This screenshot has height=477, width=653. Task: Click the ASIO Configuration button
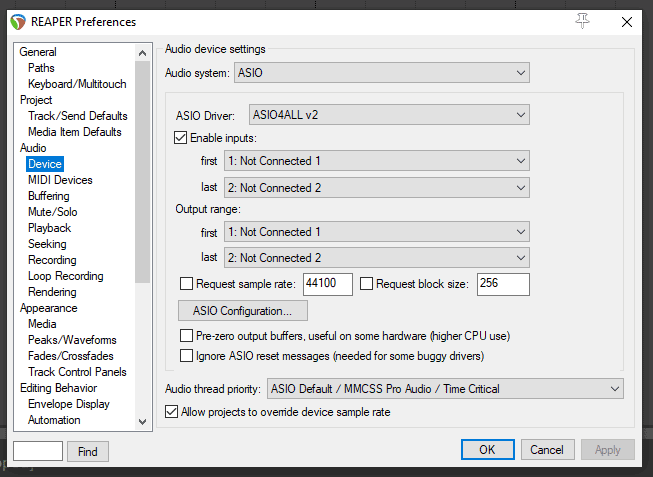(x=243, y=311)
